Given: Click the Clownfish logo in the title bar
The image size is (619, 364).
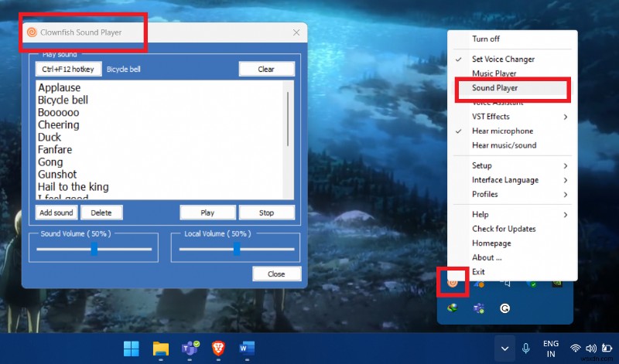Looking at the screenshot, I should click(32, 32).
